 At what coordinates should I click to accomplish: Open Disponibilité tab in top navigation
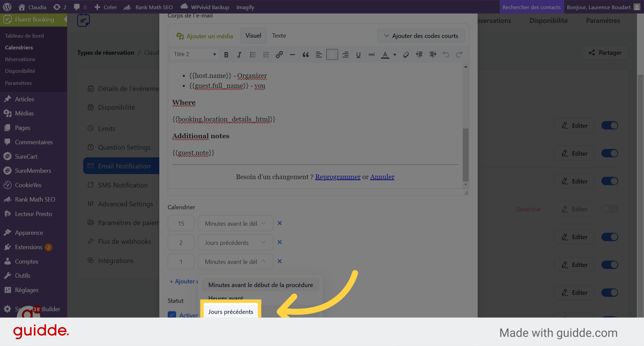548,21
